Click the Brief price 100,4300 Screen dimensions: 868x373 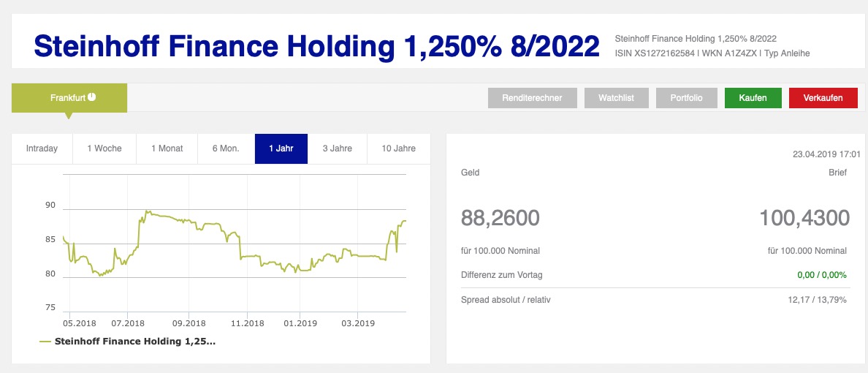click(804, 218)
